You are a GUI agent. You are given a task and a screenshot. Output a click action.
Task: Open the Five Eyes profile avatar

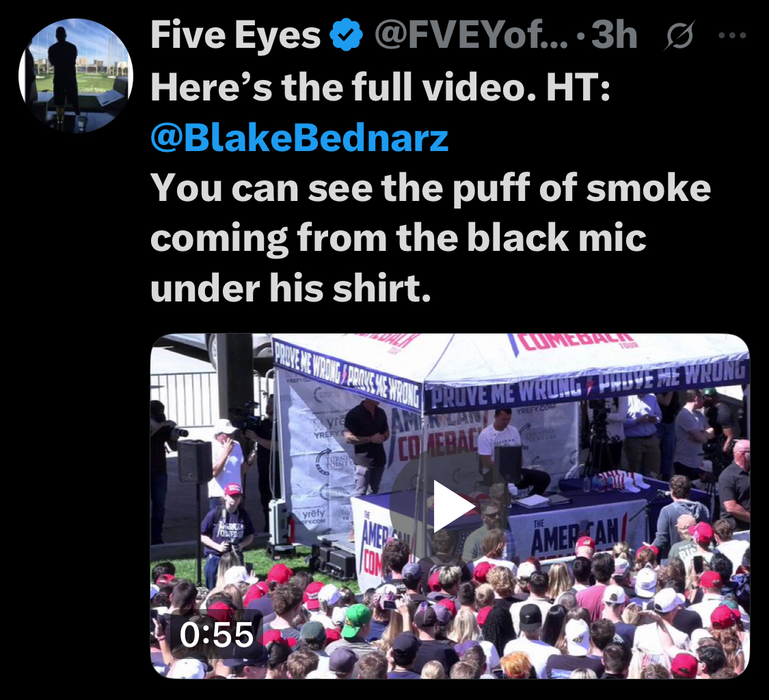(76, 76)
